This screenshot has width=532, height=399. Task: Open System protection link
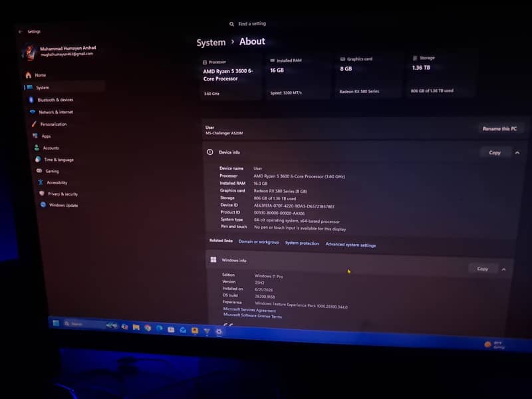tap(302, 243)
